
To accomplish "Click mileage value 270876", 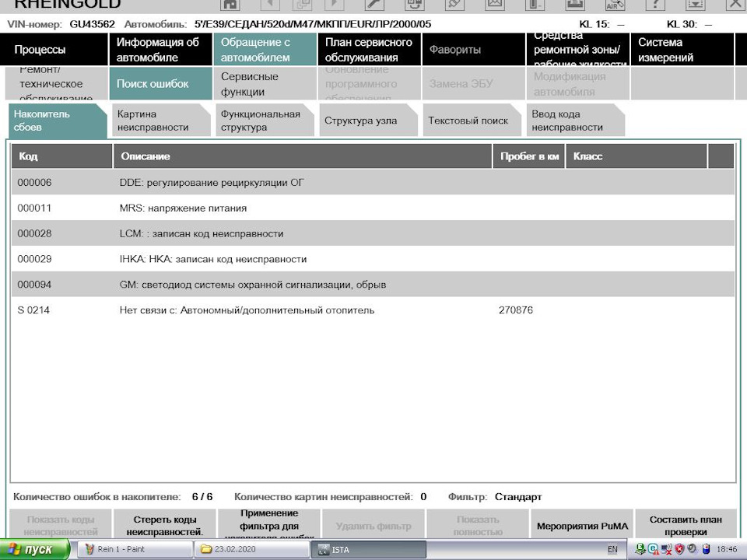I will [x=515, y=310].
